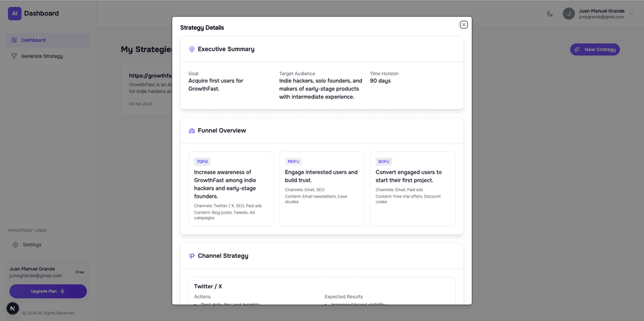Click the Settings gear icon
644x321 pixels.
pyautogui.click(x=16, y=245)
